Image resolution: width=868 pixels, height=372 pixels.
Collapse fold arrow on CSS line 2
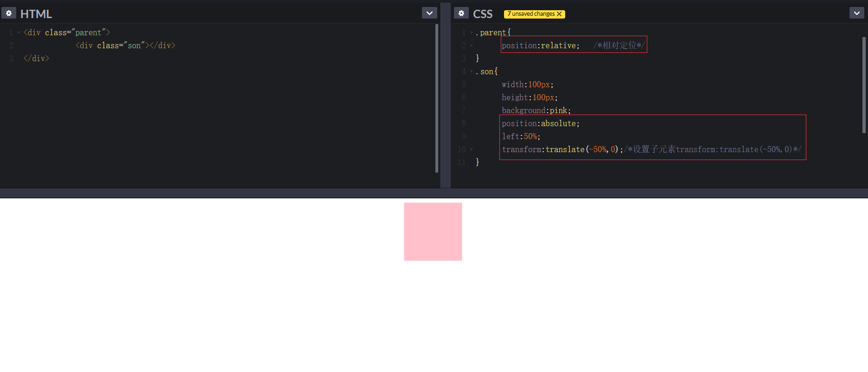coord(472,45)
